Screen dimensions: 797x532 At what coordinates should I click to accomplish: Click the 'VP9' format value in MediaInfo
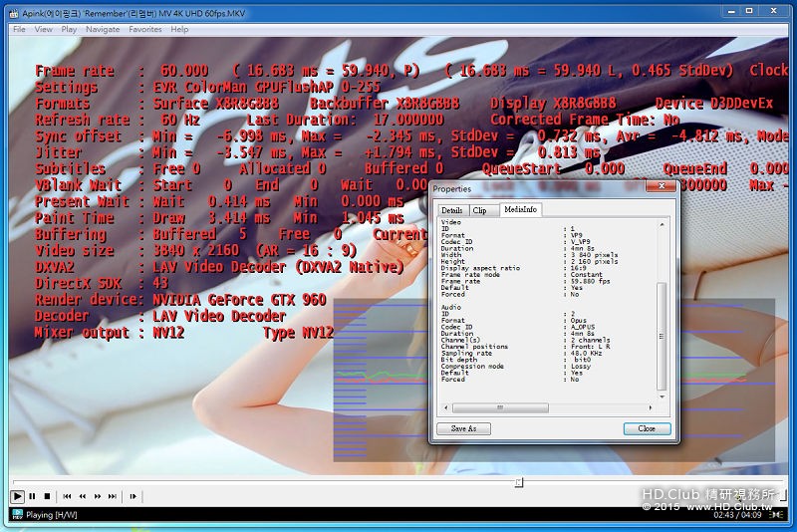coord(577,235)
